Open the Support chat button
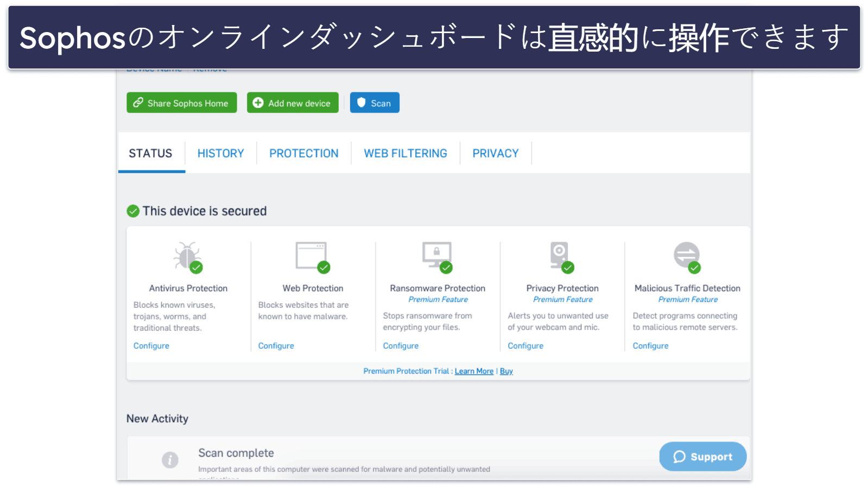The image size is (868, 486). coord(702,457)
